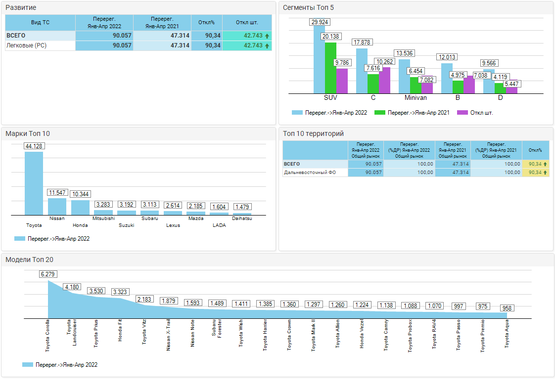Click blue legend swatch in Марки Топ 10
The image size is (555, 392).
(x=20, y=239)
